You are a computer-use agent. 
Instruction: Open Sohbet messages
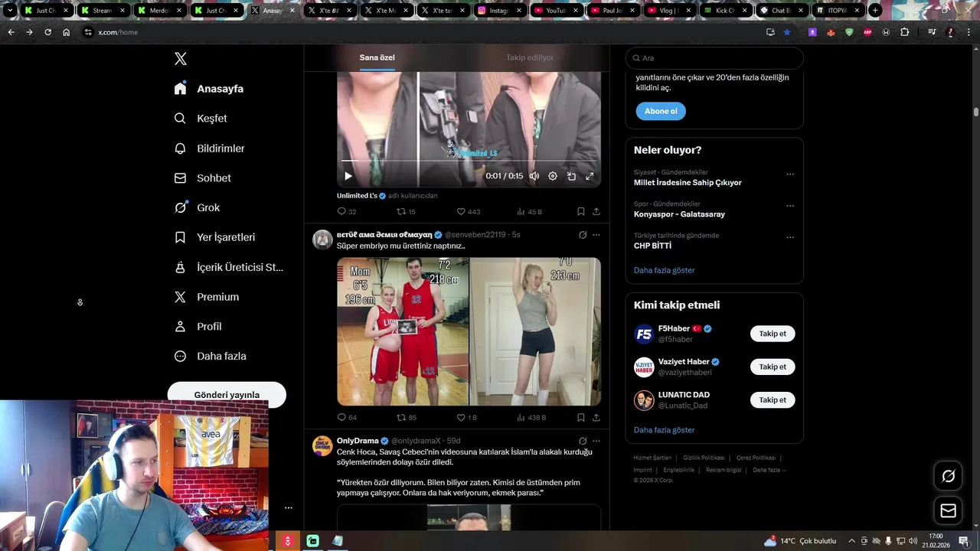(202, 178)
